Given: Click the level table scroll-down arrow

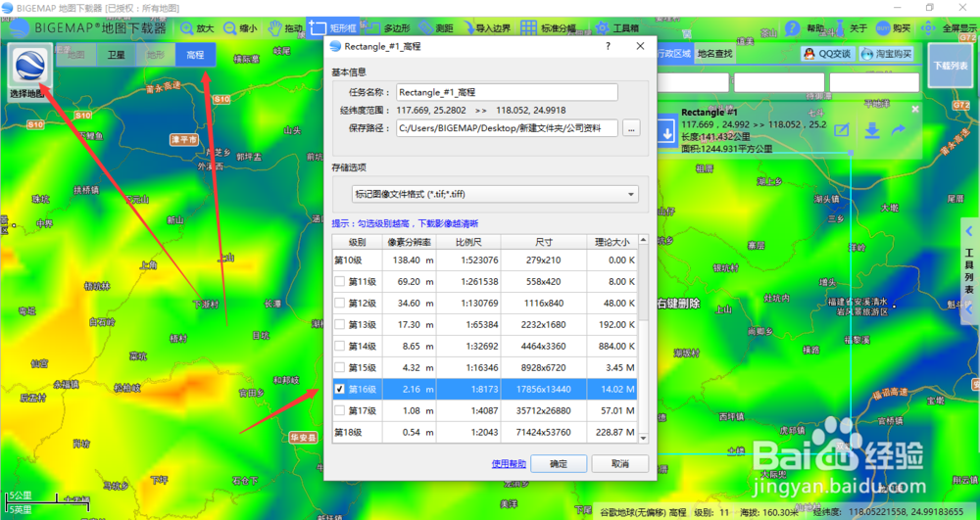Looking at the screenshot, I should point(643,438).
